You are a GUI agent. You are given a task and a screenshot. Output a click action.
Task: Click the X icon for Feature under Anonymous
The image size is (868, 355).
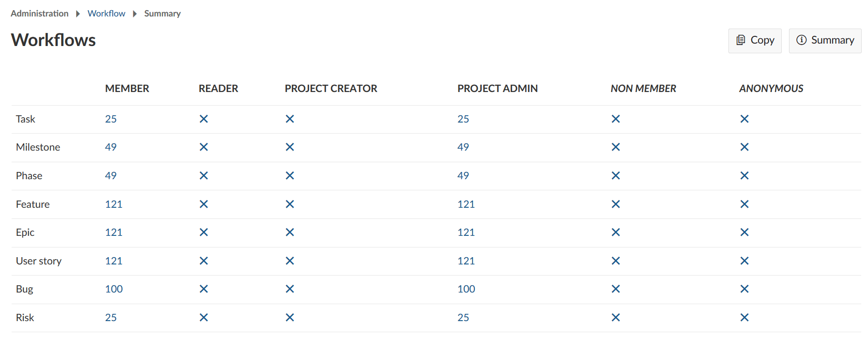click(744, 204)
